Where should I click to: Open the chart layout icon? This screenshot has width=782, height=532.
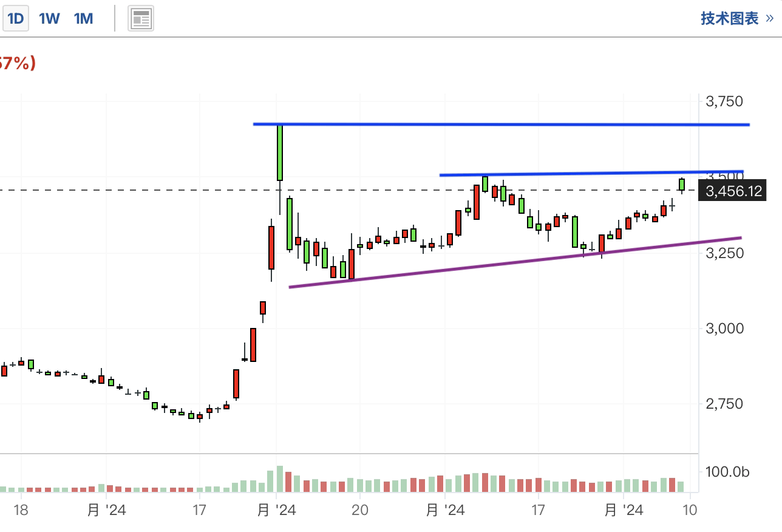141,19
